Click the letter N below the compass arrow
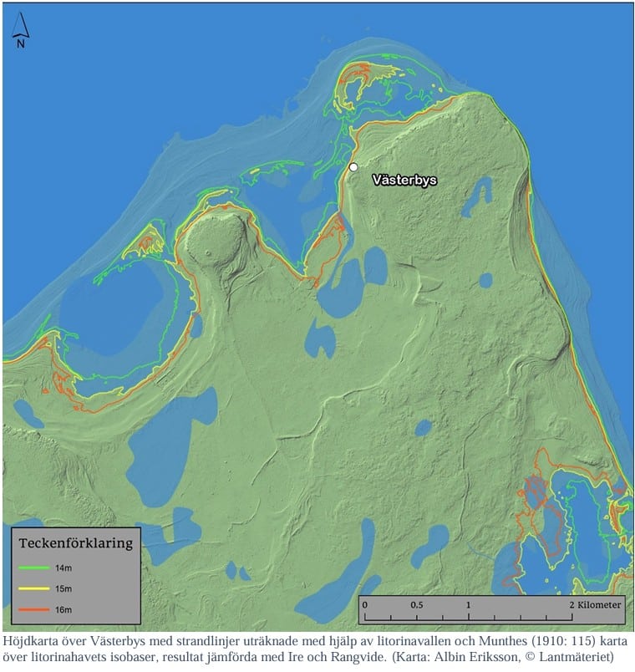 [x=22, y=44]
